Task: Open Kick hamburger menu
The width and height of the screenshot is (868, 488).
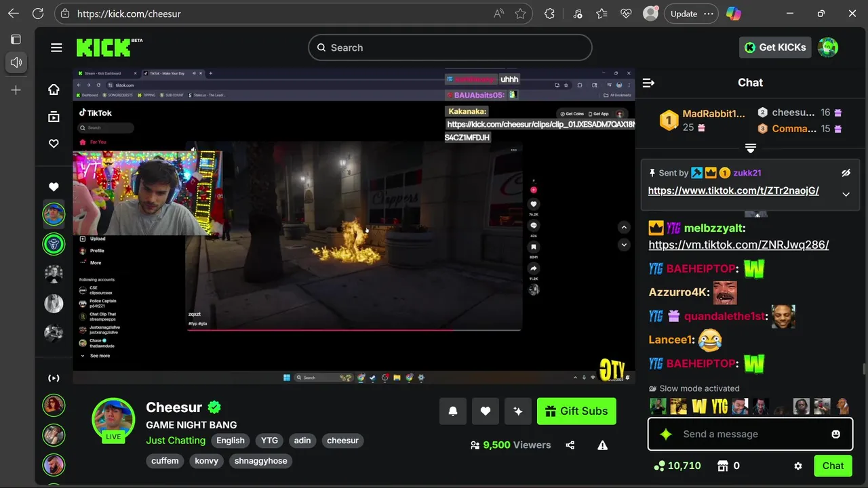Action: (x=56, y=47)
